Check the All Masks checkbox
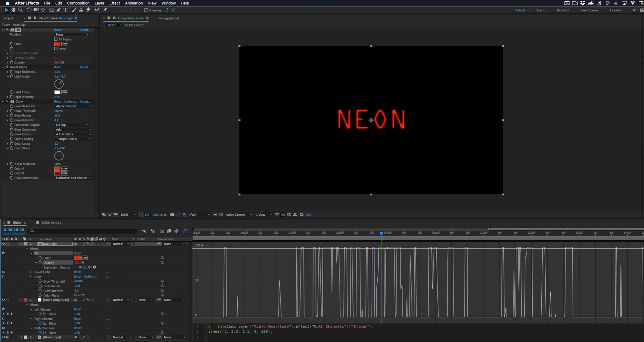 (56, 39)
